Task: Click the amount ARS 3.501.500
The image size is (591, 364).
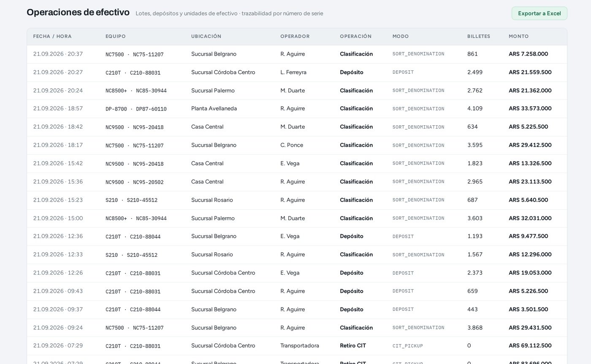Action: tap(528, 309)
